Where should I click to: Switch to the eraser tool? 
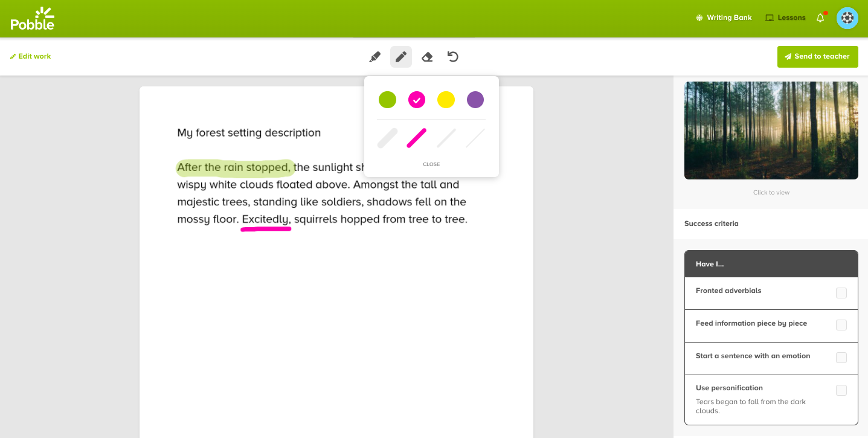[x=427, y=56]
